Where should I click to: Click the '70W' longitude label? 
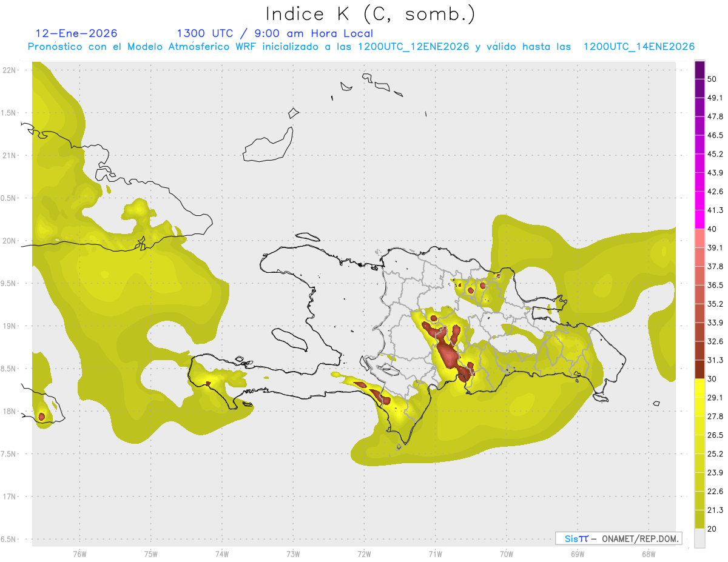tap(507, 554)
